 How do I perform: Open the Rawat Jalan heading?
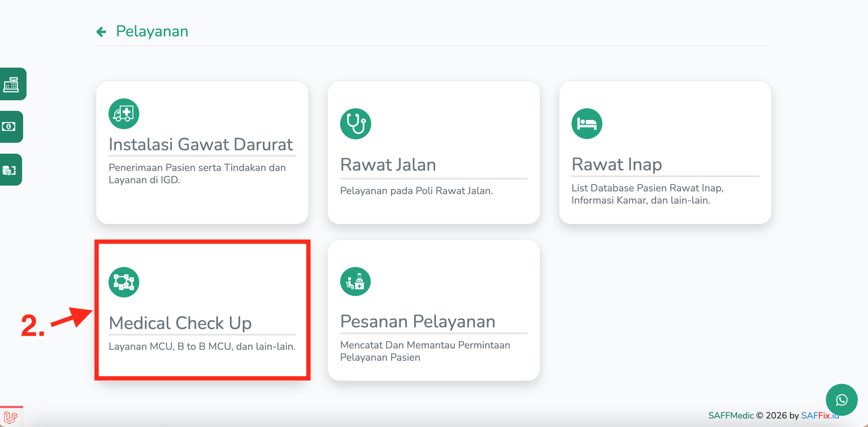coord(388,165)
